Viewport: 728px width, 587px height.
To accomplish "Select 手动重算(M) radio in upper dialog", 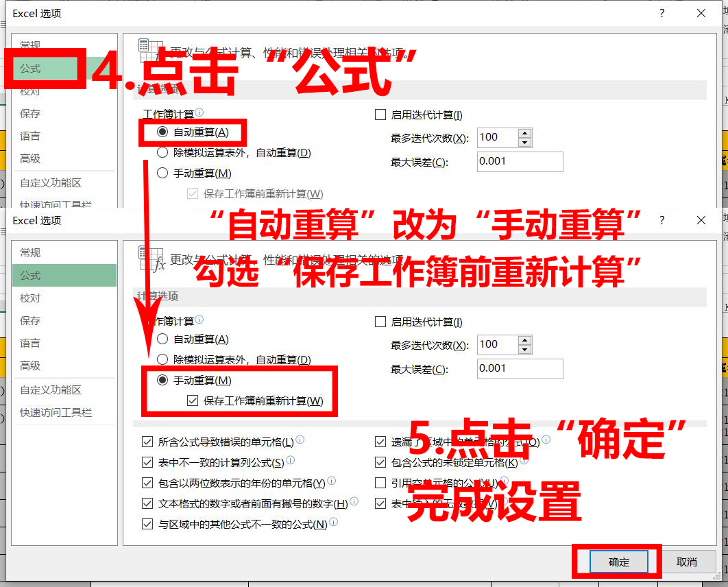I will pyautogui.click(x=162, y=173).
